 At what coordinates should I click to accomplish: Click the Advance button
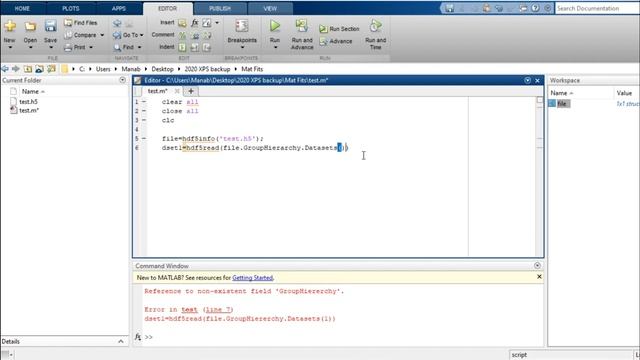(x=336, y=41)
